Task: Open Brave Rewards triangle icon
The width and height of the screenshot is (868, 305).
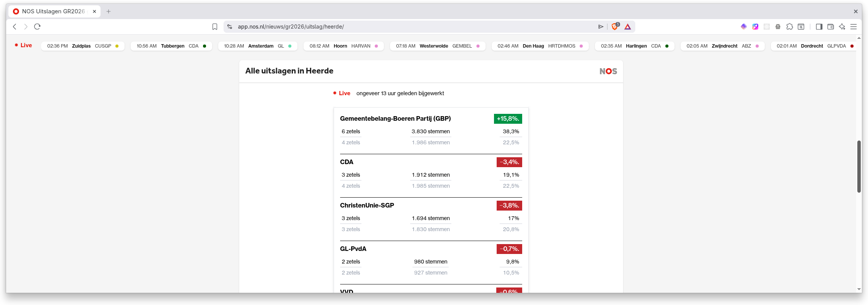Action: coord(628,27)
